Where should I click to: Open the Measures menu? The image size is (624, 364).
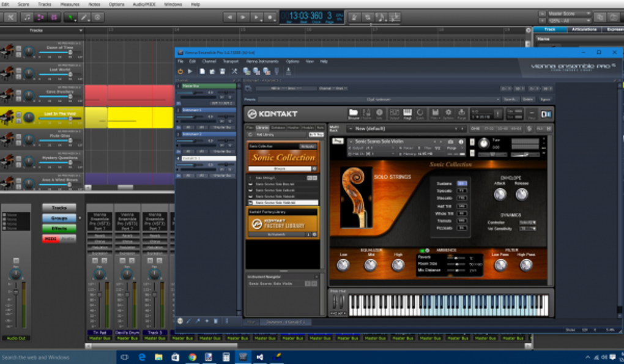point(70,4)
